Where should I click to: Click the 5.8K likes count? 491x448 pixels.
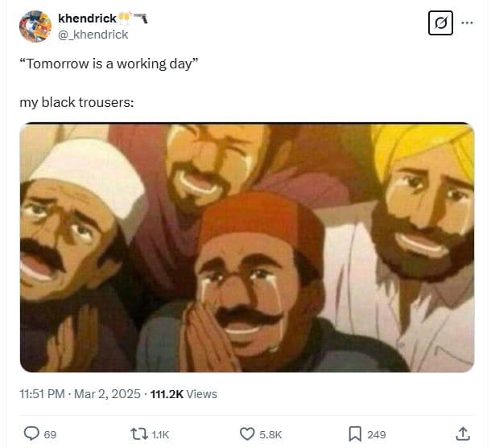[x=270, y=434]
